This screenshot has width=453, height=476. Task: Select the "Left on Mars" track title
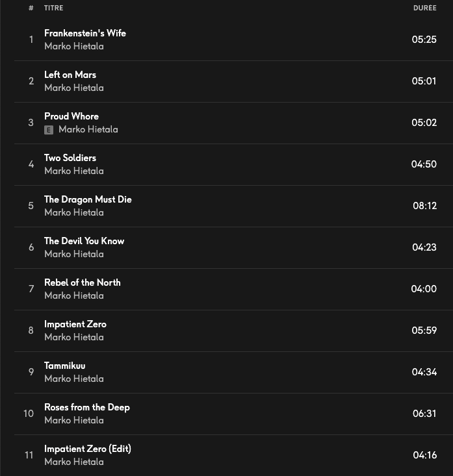pyautogui.click(x=70, y=75)
